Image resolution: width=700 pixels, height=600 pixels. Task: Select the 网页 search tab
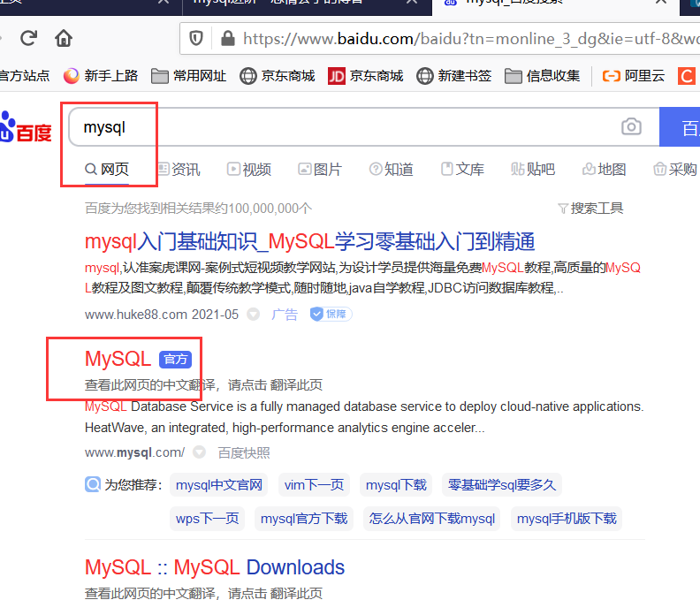click(107, 170)
